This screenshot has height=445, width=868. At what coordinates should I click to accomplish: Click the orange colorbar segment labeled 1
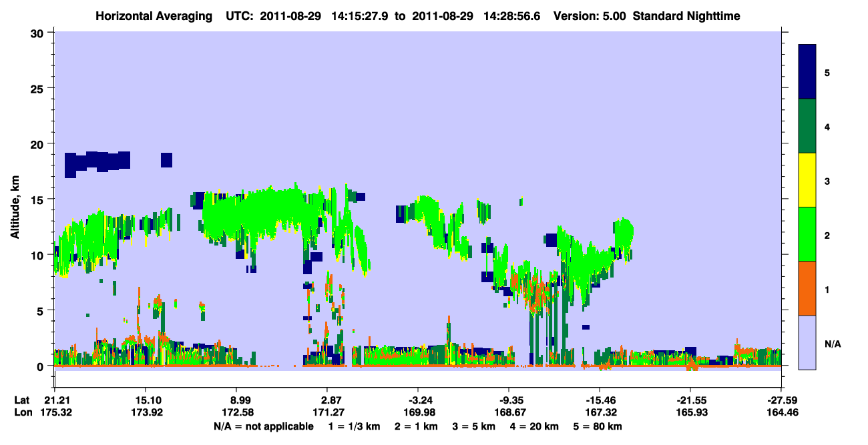click(x=807, y=288)
